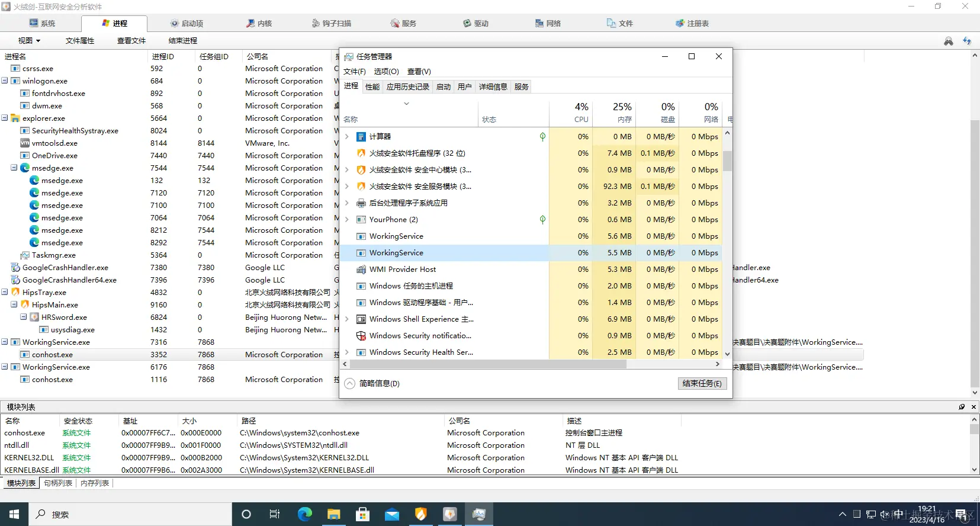
Task: Open Microsoft Edge from the taskbar
Action: click(305, 514)
